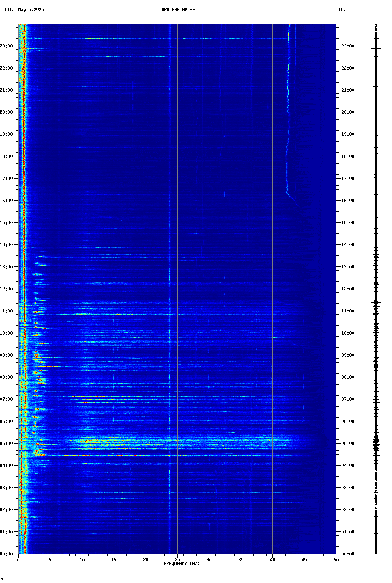Image resolution: width=392 pixels, height=583 pixels.
Task: Click the seismogram trace spike near 23:00
Action: pyautogui.click(x=376, y=49)
